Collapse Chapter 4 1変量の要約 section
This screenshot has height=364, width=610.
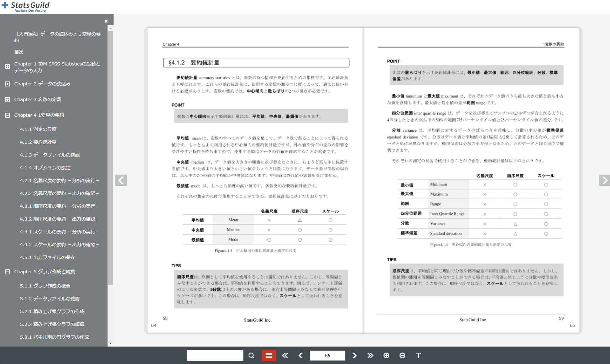pyautogui.click(x=7, y=115)
